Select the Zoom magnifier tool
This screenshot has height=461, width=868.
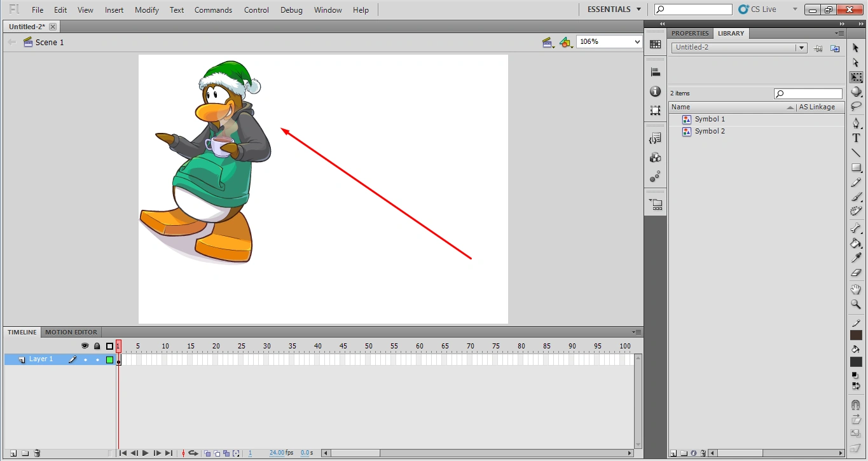tap(856, 304)
